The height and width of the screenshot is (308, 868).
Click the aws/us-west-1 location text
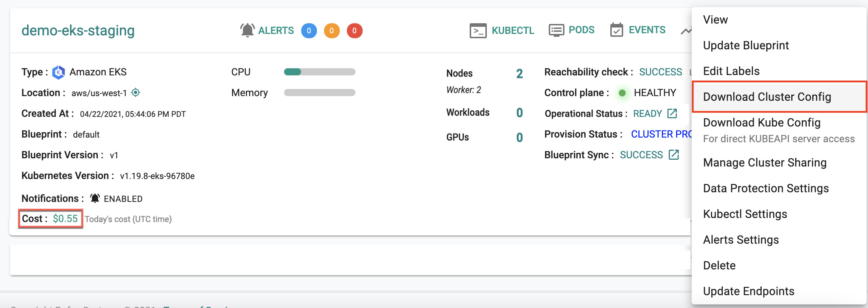coord(99,93)
